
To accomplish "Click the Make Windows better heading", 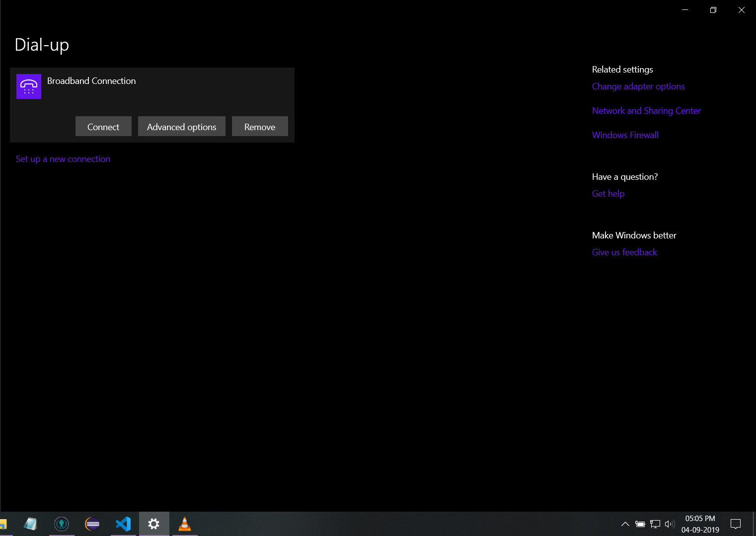I will (634, 235).
